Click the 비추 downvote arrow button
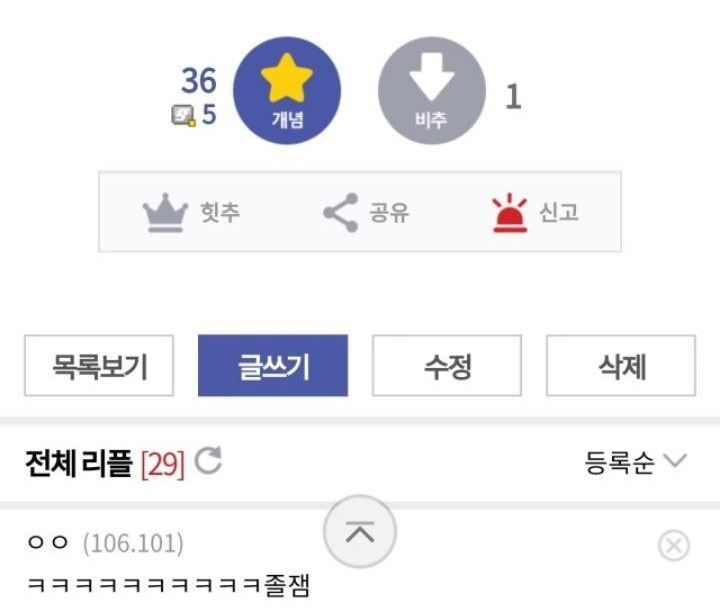The width and height of the screenshot is (720, 612). coord(432,90)
